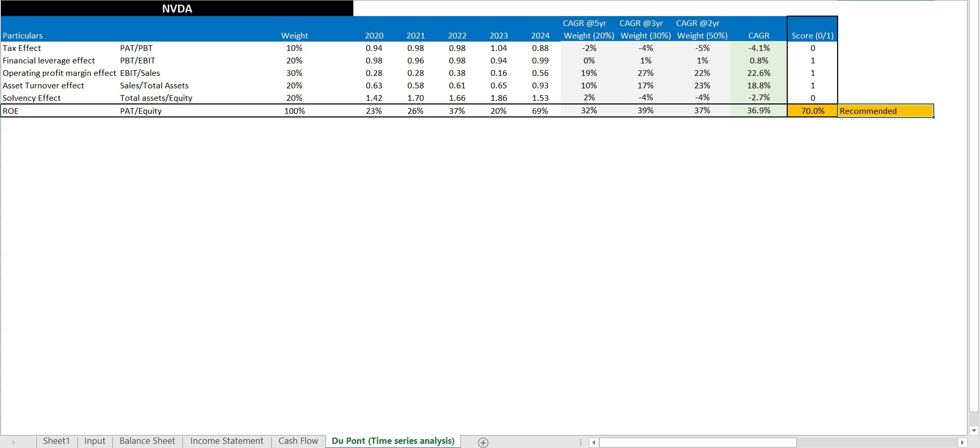This screenshot has height=448, width=980.
Task: Click the horizontal scrollbar thumb
Action: tap(697, 442)
